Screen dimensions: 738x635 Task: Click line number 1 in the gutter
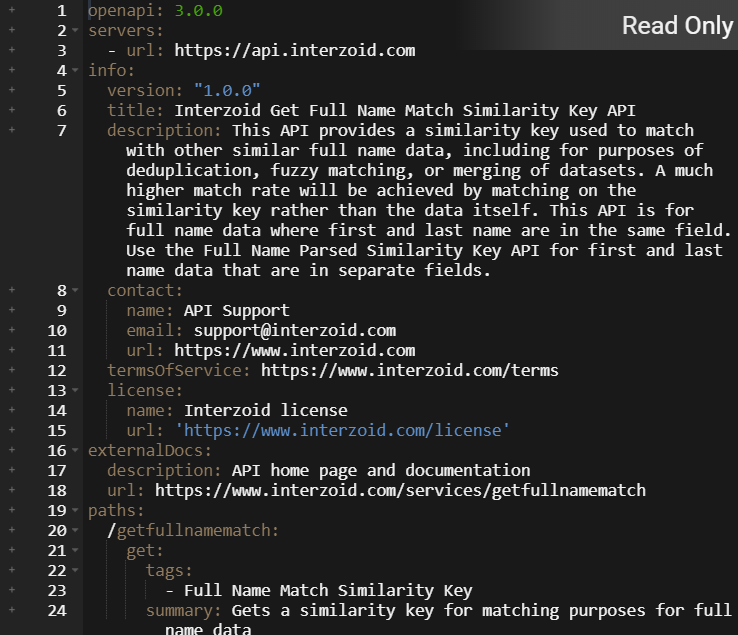pos(62,10)
